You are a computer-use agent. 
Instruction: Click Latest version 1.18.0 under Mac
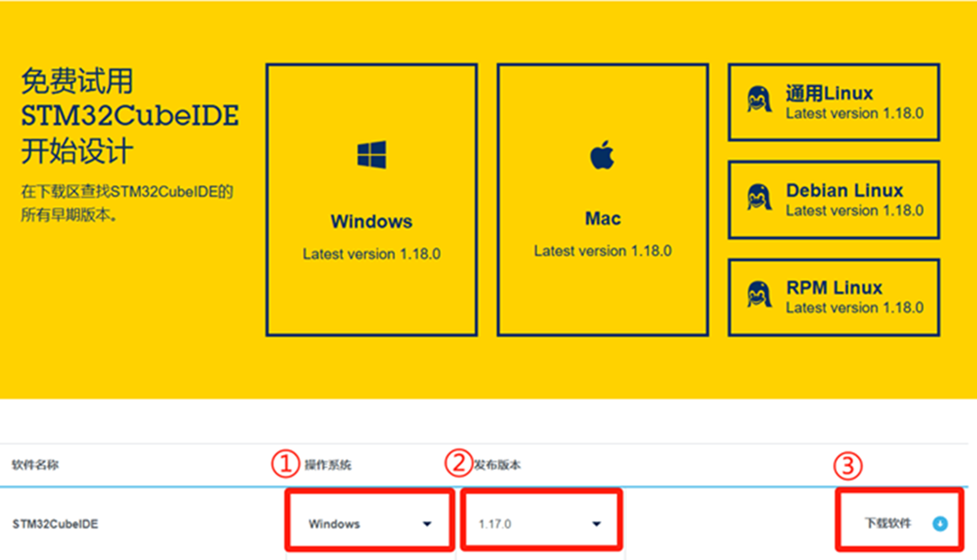click(x=603, y=251)
